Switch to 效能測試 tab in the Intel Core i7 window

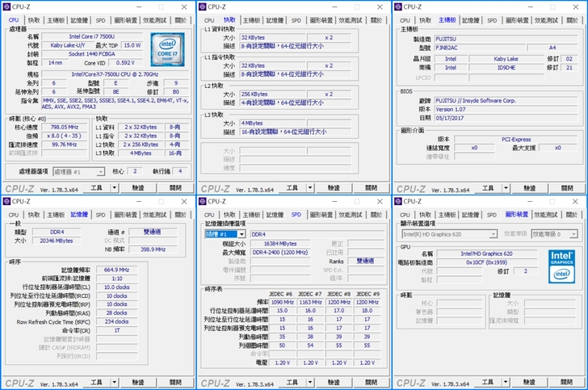[153, 19]
